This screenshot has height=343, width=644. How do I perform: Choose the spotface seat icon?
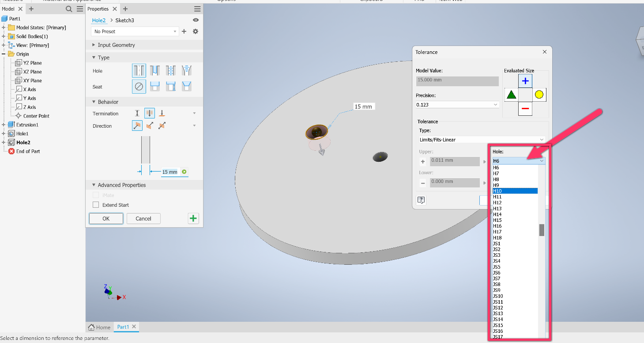(x=170, y=87)
